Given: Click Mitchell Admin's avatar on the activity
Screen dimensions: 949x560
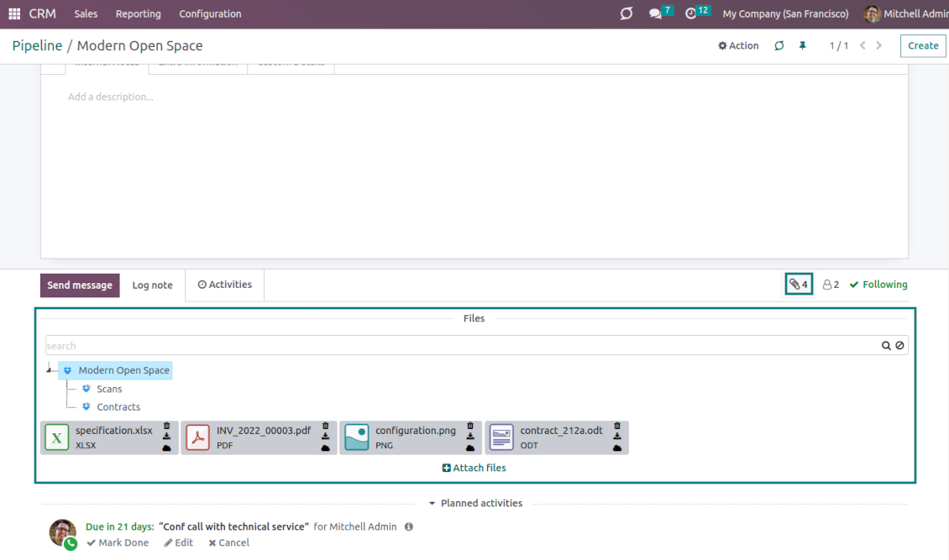Looking at the screenshot, I should coord(62,532).
